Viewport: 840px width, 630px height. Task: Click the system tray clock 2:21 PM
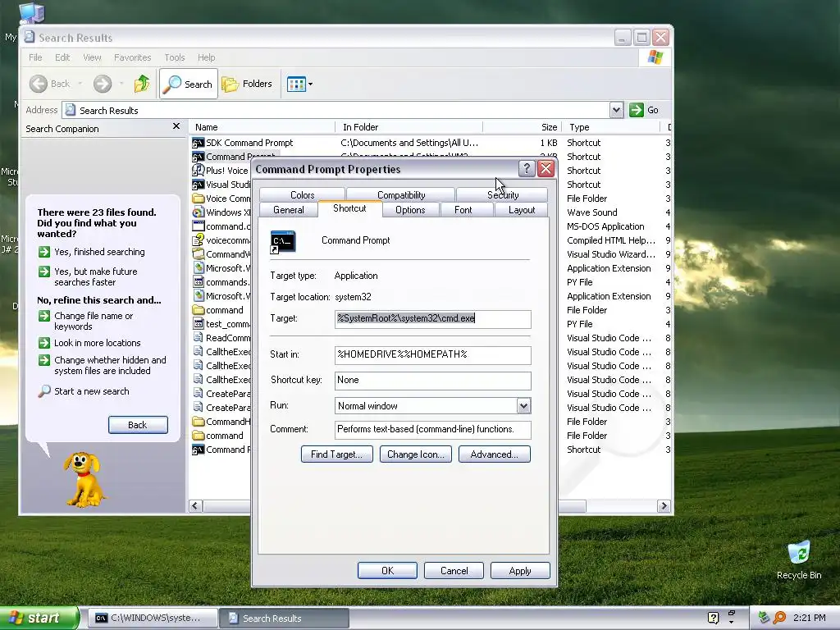click(809, 618)
